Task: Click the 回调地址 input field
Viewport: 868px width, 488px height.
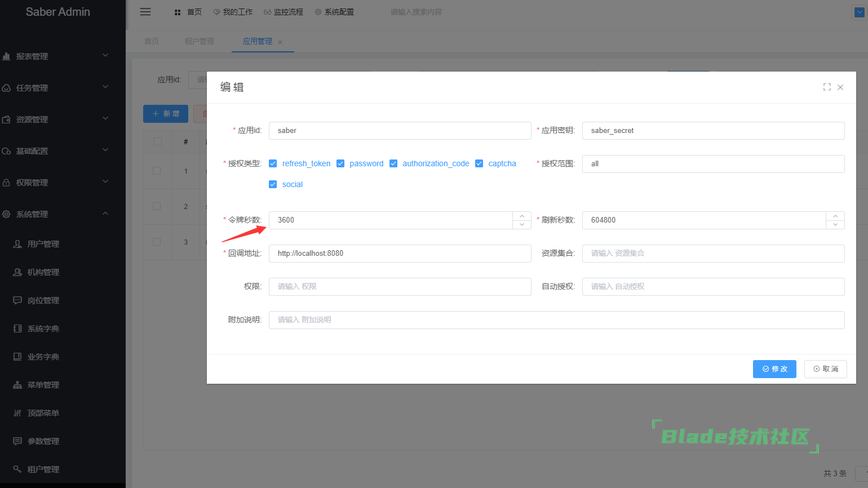Action: pos(400,254)
